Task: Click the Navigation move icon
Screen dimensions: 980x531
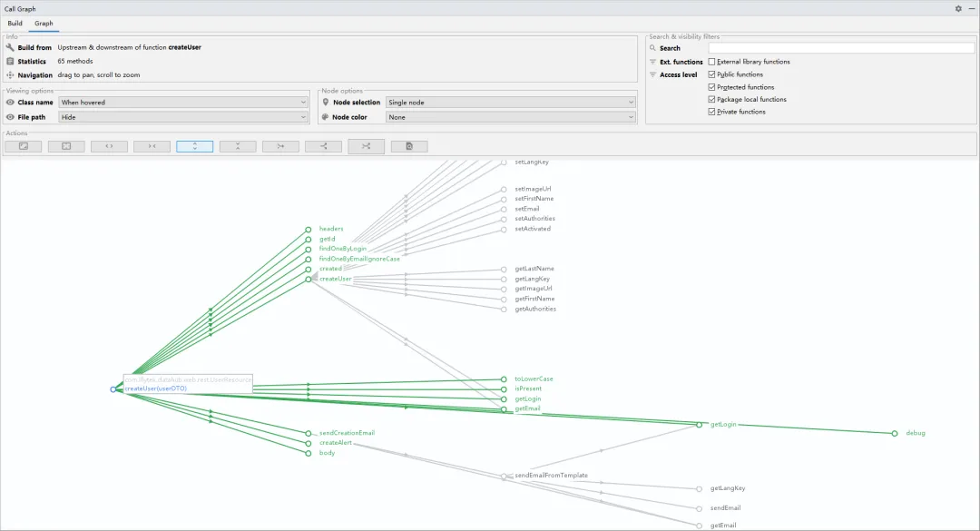Action: pyautogui.click(x=10, y=75)
